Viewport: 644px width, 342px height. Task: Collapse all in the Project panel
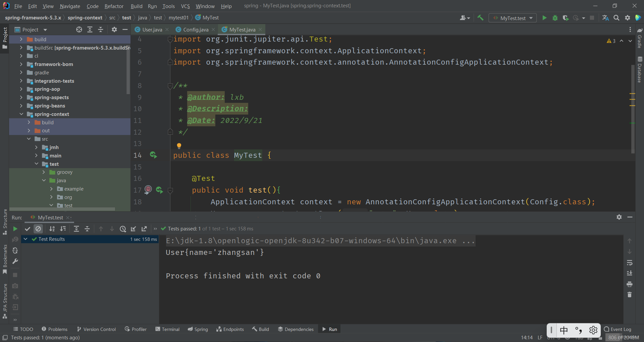tap(101, 29)
